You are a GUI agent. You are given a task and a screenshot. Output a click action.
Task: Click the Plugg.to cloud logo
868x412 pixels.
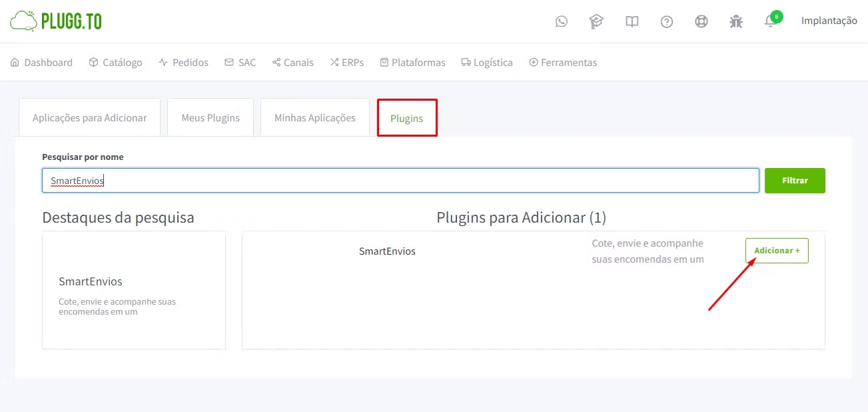pyautogui.click(x=56, y=21)
